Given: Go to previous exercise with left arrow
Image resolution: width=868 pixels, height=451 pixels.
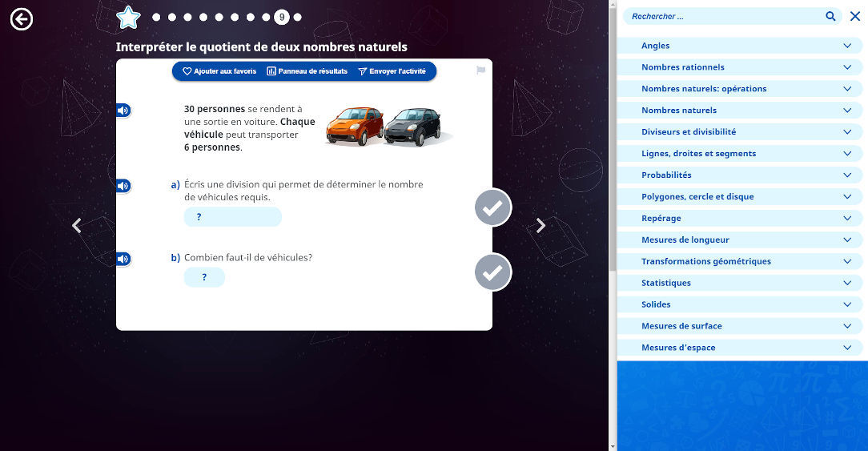Looking at the screenshot, I should (x=76, y=225).
